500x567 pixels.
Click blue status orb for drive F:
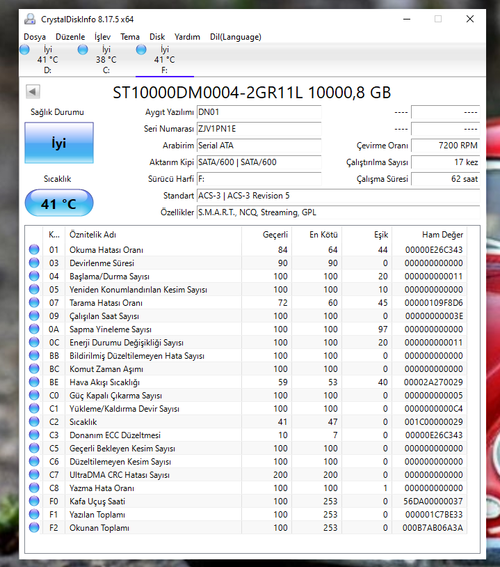point(141,50)
